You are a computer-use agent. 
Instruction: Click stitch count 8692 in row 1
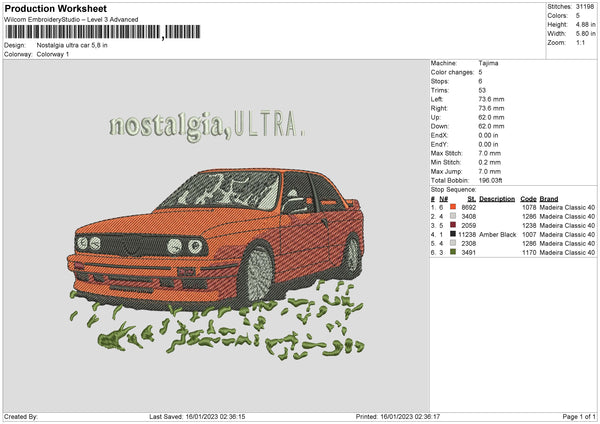click(x=469, y=207)
